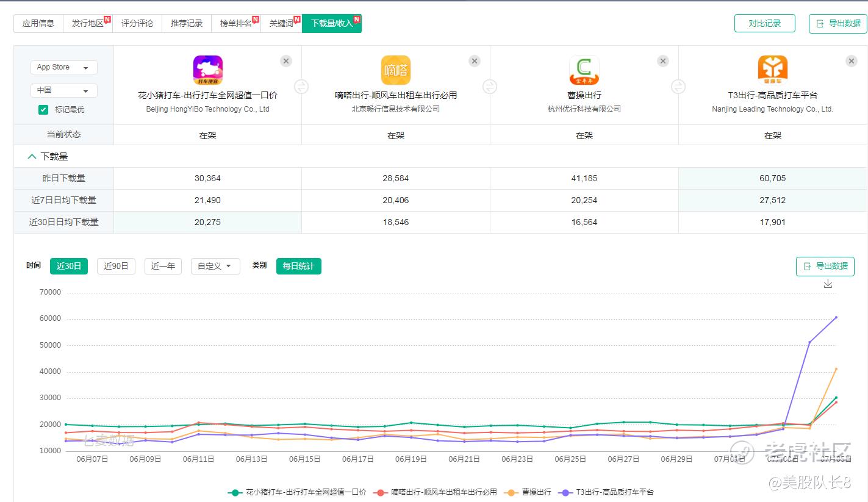Remove 花小猪打车 from comparison
The width and height of the screenshot is (868, 502).
[286, 61]
